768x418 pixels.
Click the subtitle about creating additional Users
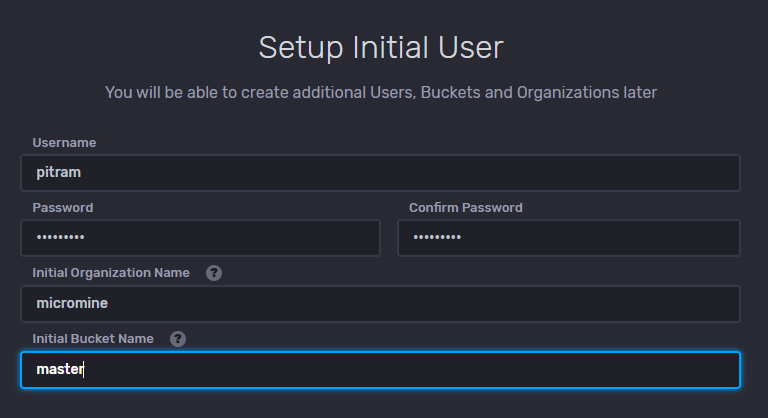(x=381, y=93)
